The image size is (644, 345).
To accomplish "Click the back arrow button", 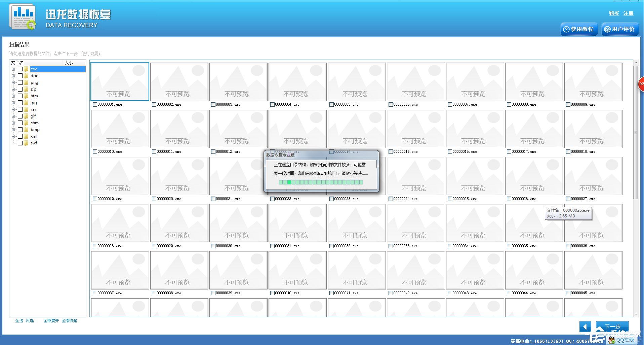I will (585, 326).
